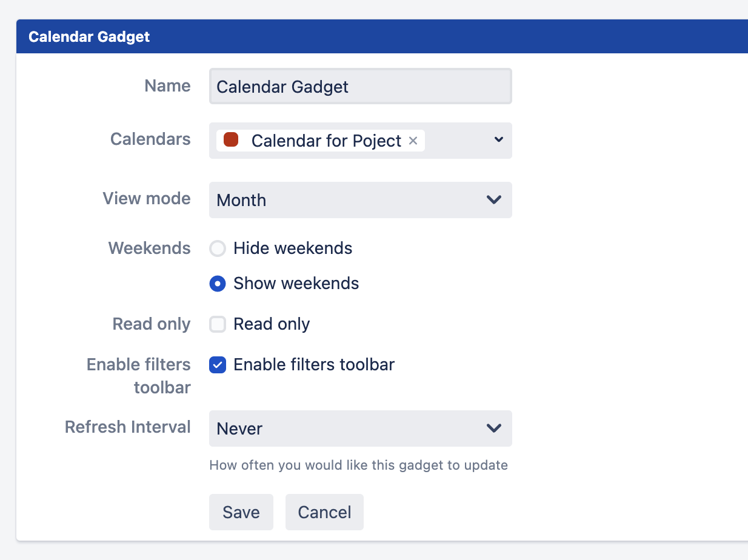
Task: Focus the Name text field
Action: pyautogui.click(x=360, y=86)
